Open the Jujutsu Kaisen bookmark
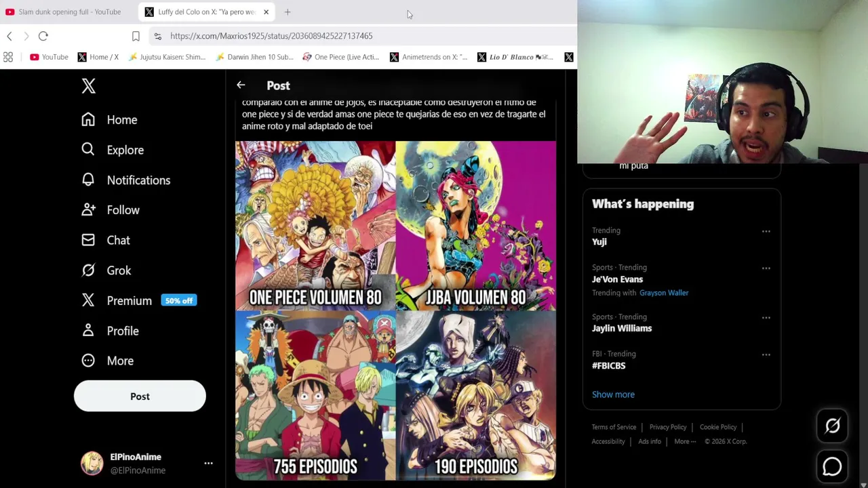The image size is (868, 488). coord(167,57)
